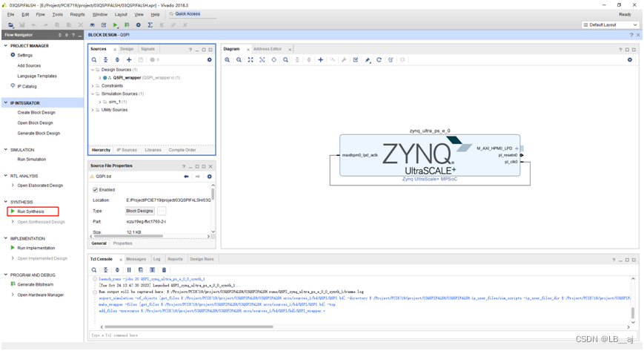The width and height of the screenshot is (644, 351).
Task: Expand all items in Sources panel
Action: click(117, 59)
